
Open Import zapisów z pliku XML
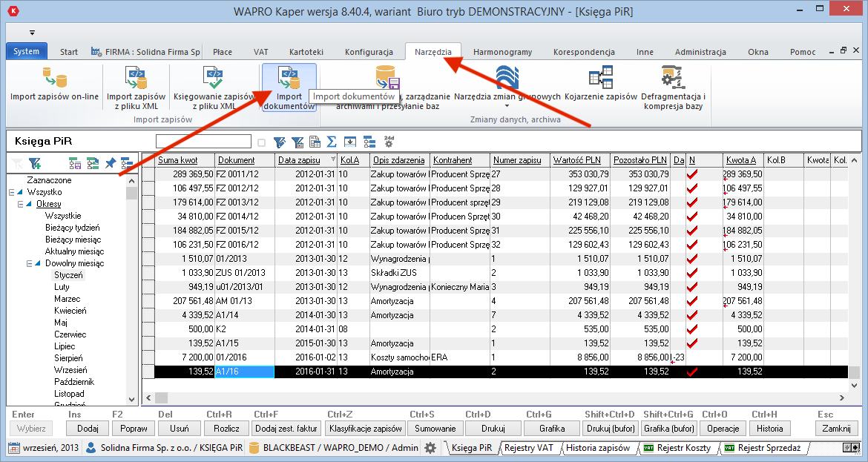pos(136,85)
